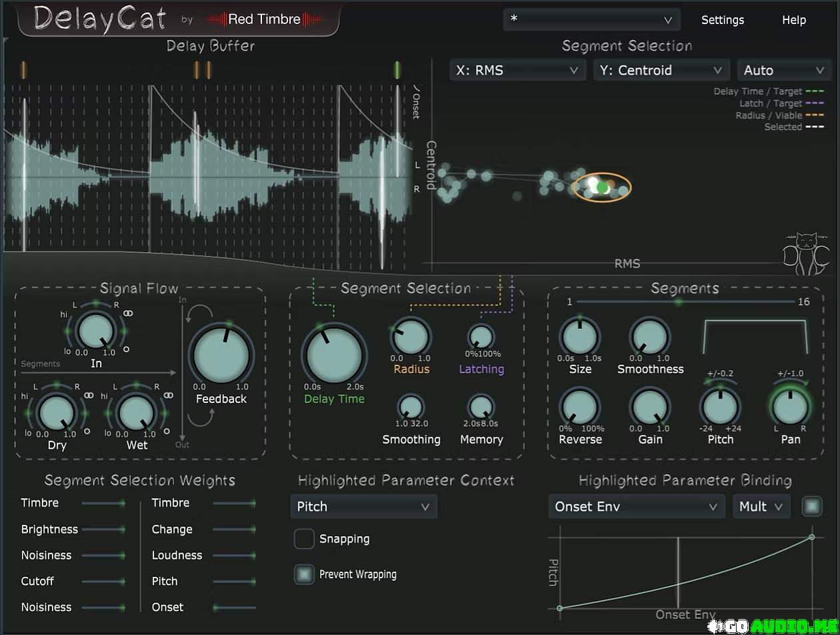Click the Latching knob
Image resolution: width=840 pixels, height=635 pixels.
(481, 338)
